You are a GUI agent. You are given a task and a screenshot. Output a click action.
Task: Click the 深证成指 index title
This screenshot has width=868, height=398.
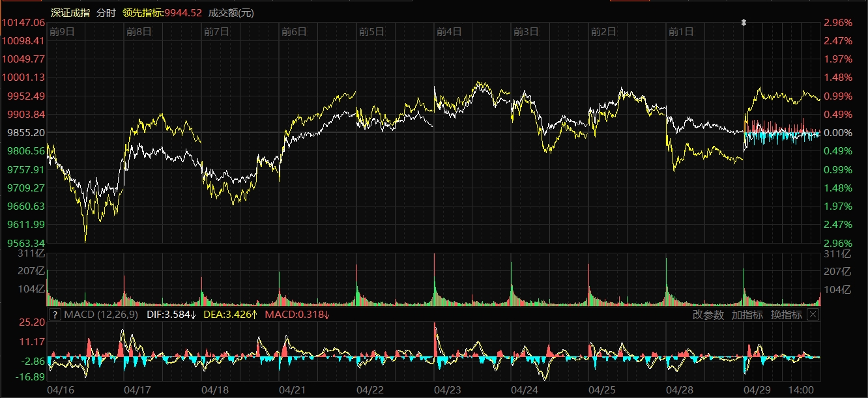coord(70,12)
